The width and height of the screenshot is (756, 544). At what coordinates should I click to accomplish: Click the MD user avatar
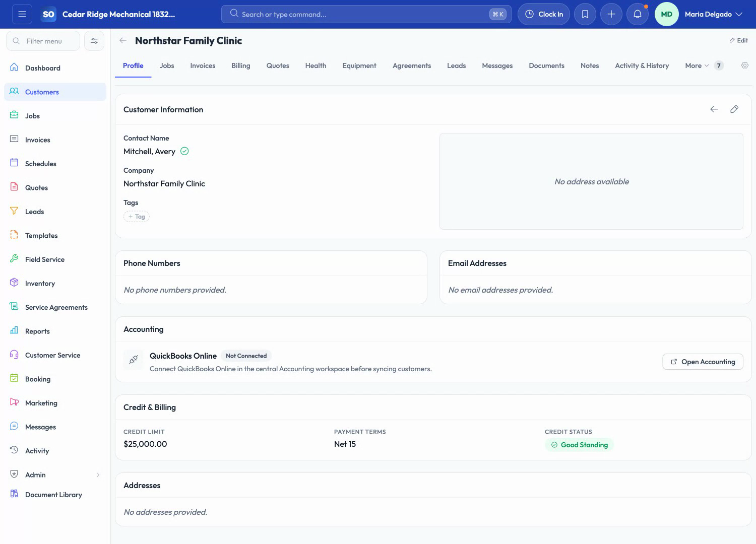[667, 14]
